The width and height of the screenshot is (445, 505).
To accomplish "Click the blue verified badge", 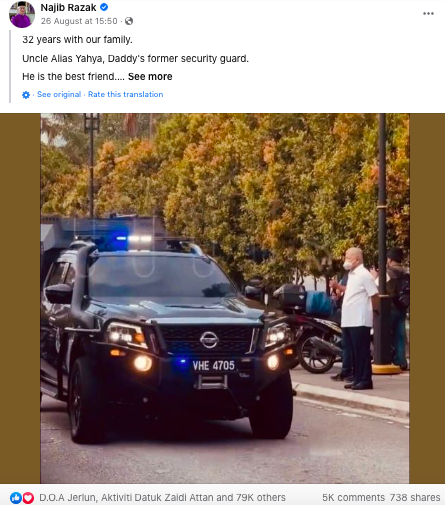I will (x=104, y=7).
